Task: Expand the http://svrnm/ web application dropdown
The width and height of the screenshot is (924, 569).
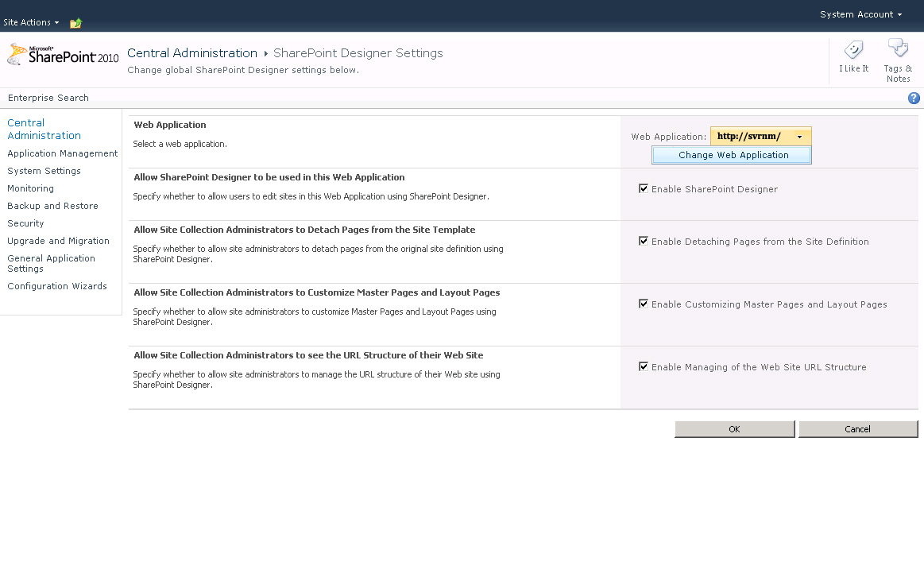Action: click(x=761, y=136)
